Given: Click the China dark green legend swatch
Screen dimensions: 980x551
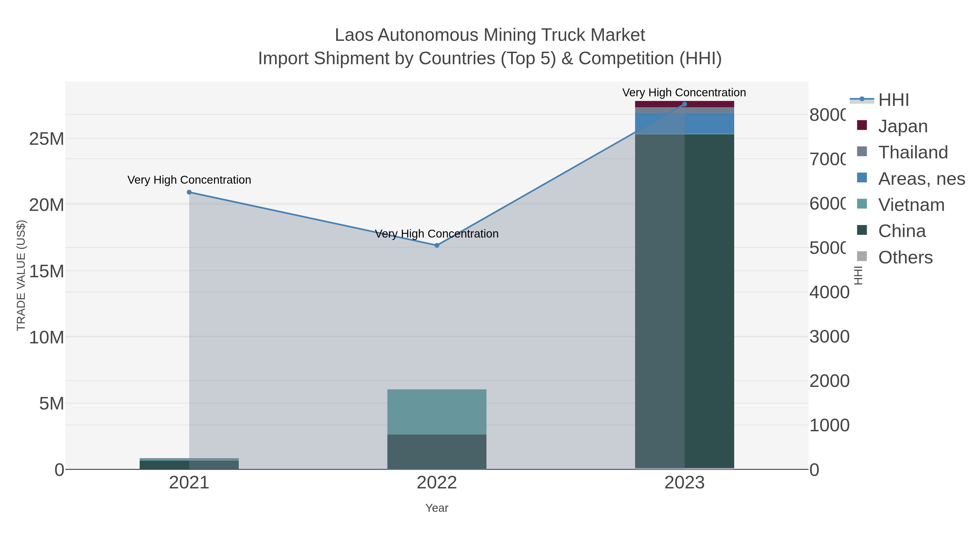Looking at the screenshot, I should point(862,230).
